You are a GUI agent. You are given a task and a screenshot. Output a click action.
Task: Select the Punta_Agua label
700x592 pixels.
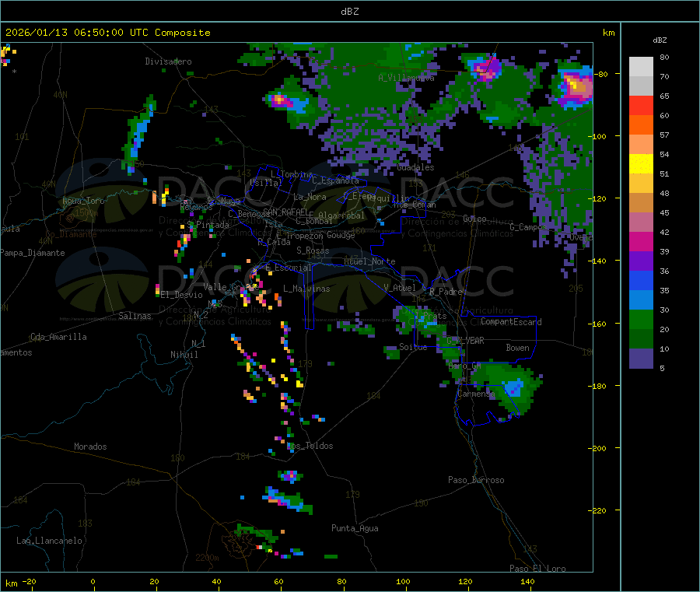[355, 528]
